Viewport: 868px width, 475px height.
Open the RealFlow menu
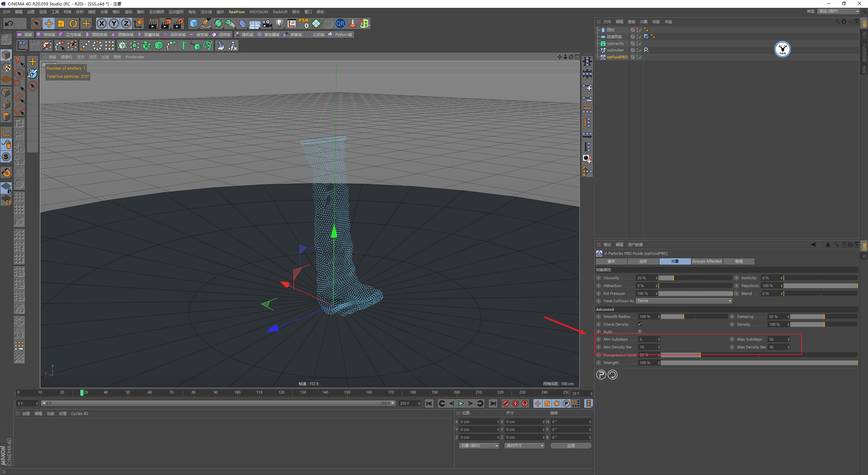pos(236,12)
